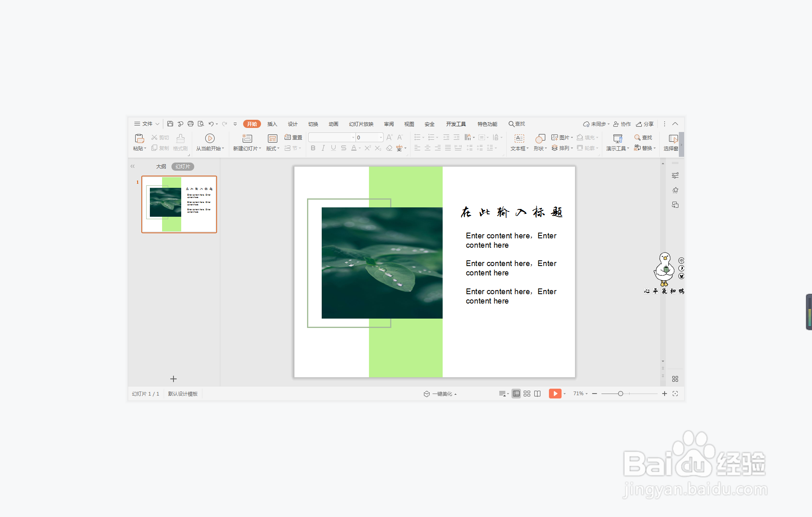Toggle Underline formatting
Image resolution: width=812 pixels, height=517 pixels.
[334, 148]
